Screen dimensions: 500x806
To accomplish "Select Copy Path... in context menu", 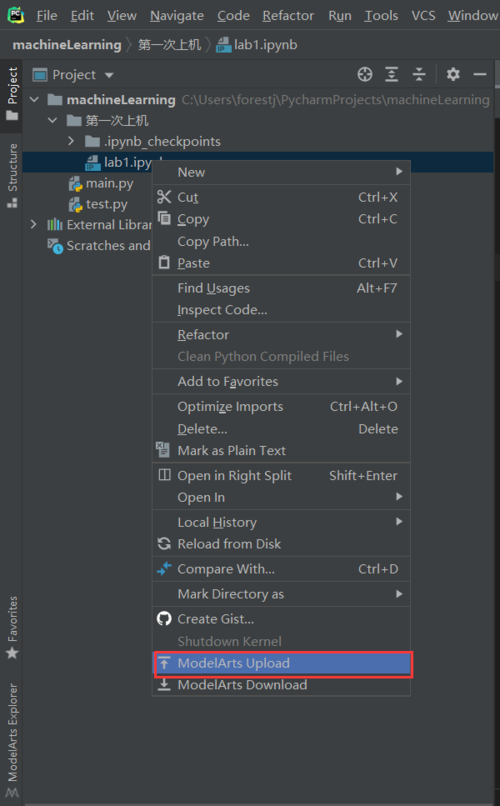I will tap(281, 241).
